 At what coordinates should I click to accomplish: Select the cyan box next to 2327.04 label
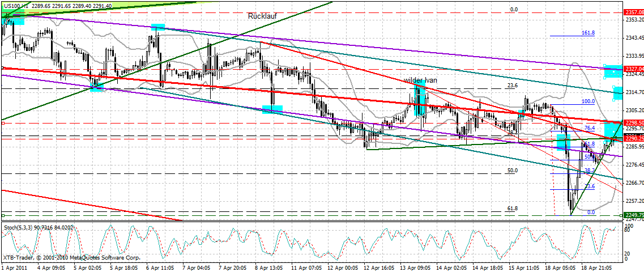click(x=613, y=71)
